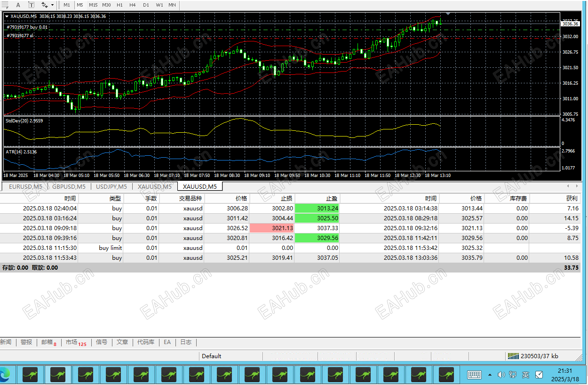
Task: Click the Default profile in the status bar
Action: click(212, 356)
